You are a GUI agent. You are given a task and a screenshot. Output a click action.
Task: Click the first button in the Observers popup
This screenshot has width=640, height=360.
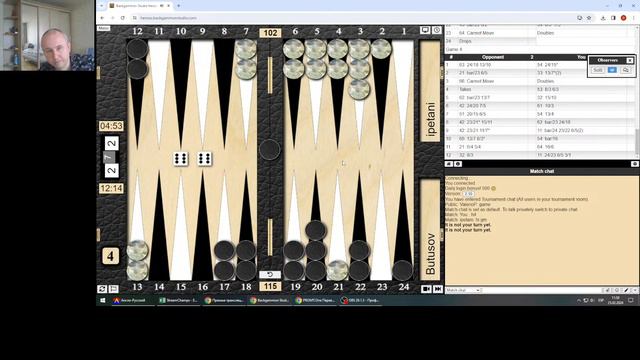point(598,70)
